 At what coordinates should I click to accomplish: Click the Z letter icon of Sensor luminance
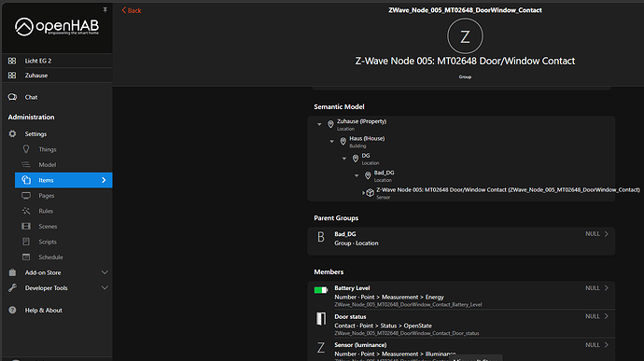(x=321, y=348)
